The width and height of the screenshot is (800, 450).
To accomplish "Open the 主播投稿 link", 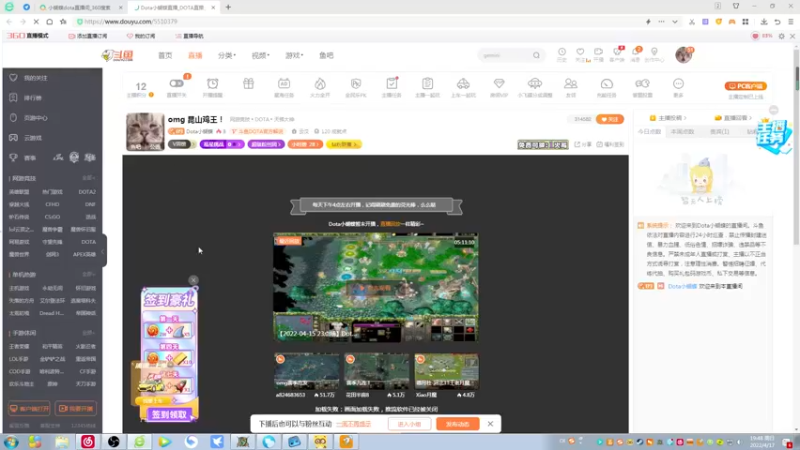I will coord(668,118).
